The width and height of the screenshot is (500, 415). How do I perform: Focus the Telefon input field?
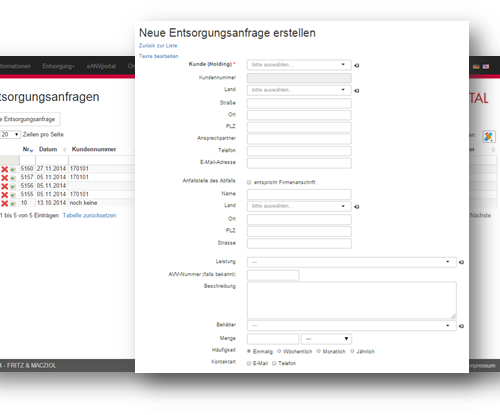299,151
